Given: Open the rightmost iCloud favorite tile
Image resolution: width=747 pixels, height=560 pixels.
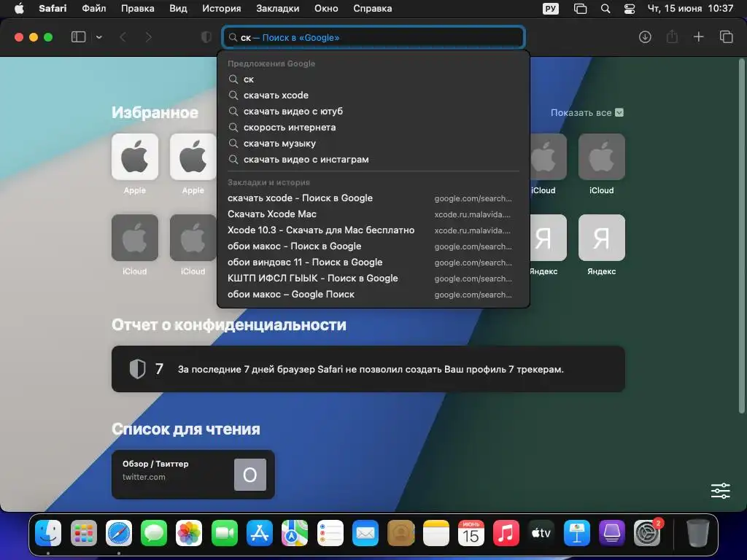Looking at the screenshot, I should pyautogui.click(x=602, y=157).
